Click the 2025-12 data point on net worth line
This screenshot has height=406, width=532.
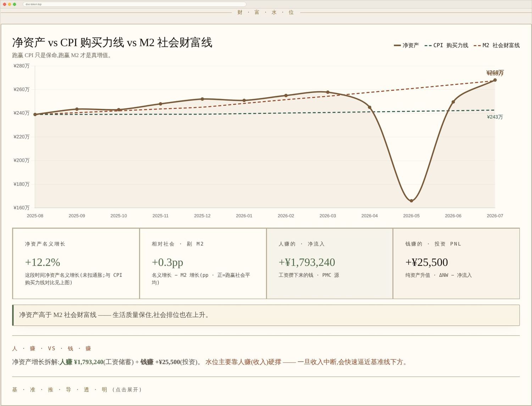[x=202, y=99]
